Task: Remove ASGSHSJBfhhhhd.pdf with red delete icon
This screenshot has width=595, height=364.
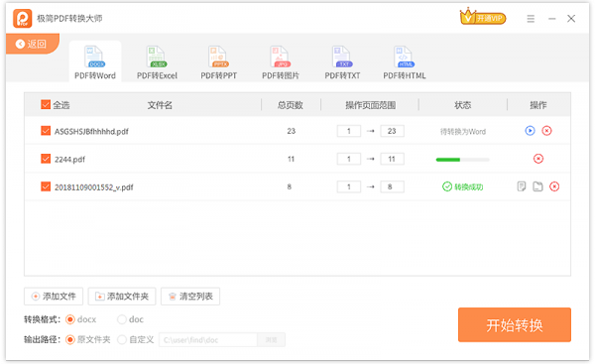Action: tap(546, 131)
